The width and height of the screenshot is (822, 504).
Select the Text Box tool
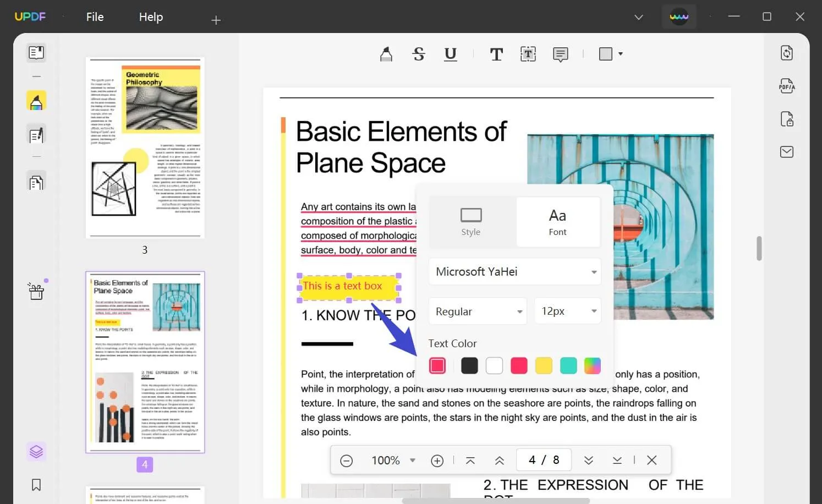528,54
